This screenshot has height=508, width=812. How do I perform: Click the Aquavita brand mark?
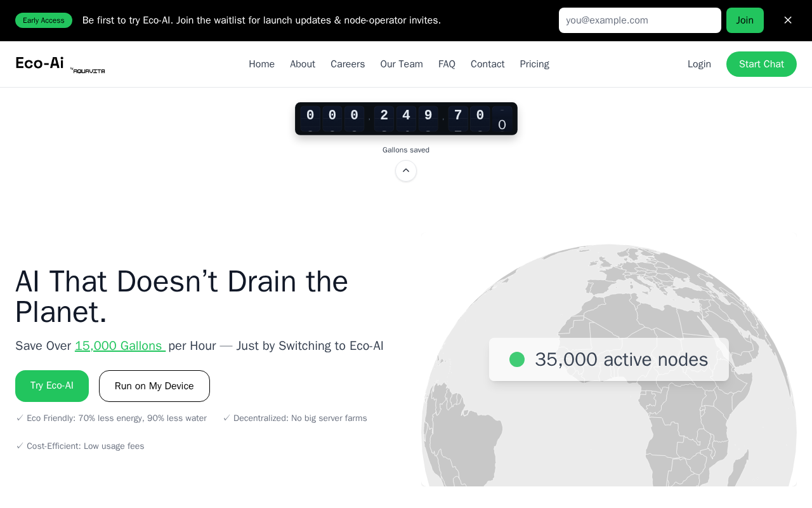point(88,70)
